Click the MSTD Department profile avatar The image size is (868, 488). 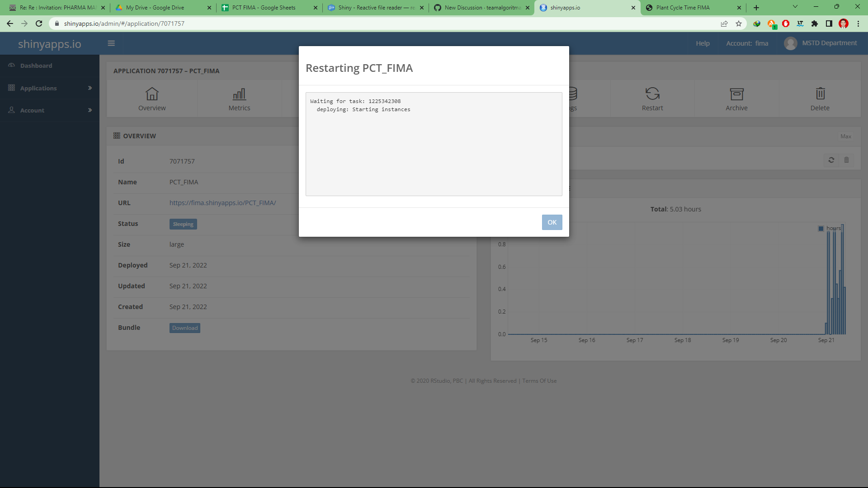[x=791, y=43]
